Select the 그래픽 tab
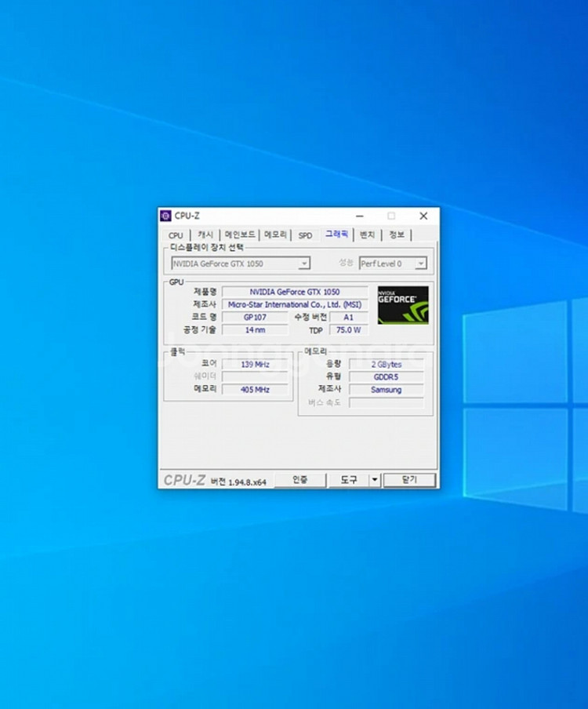588x709 pixels. (336, 234)
